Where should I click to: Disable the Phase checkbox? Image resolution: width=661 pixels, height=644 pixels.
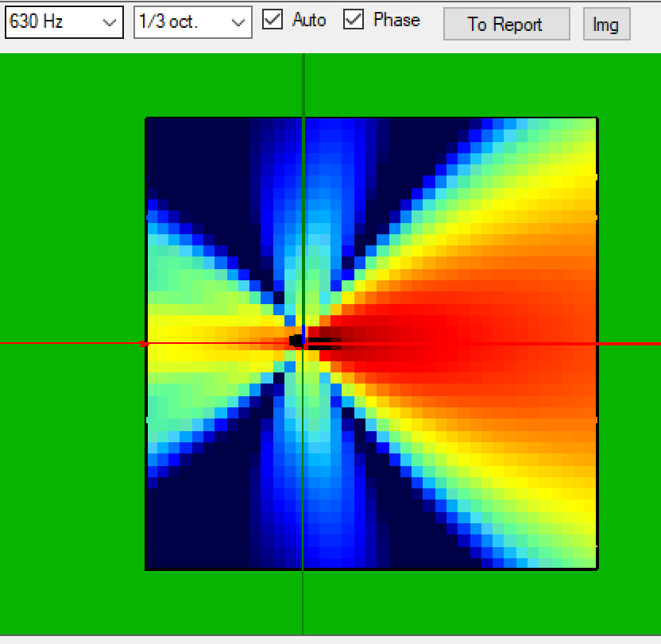coord(352,20)
